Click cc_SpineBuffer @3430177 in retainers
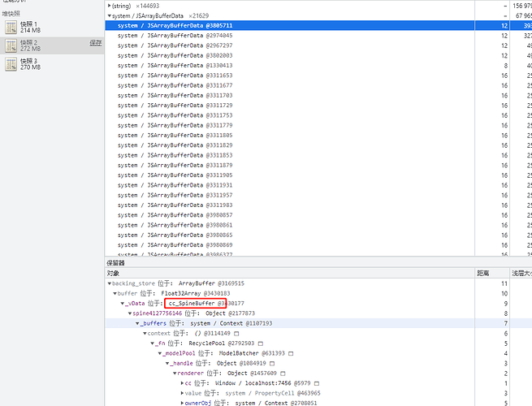Viewport: 532px width, 406px height. pyautogui.click(x=206, y=304)
